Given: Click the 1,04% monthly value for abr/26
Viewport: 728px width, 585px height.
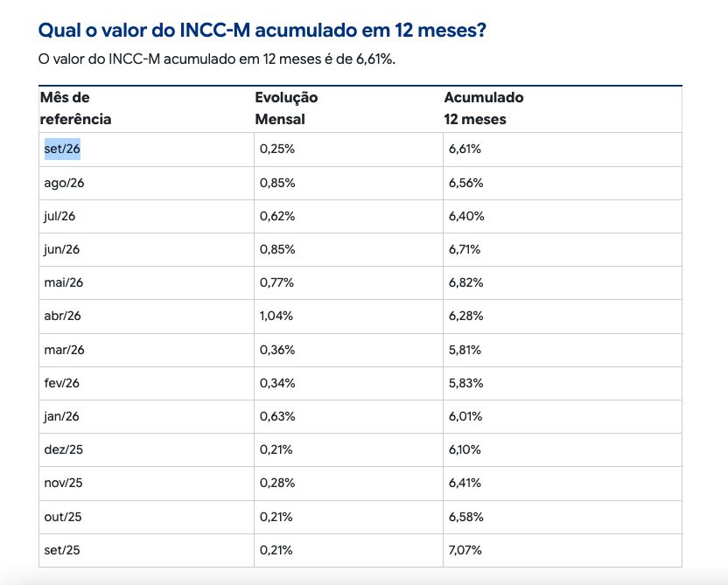Looking at the screenshot, I should pyautogui.click(x=276, y=316).
